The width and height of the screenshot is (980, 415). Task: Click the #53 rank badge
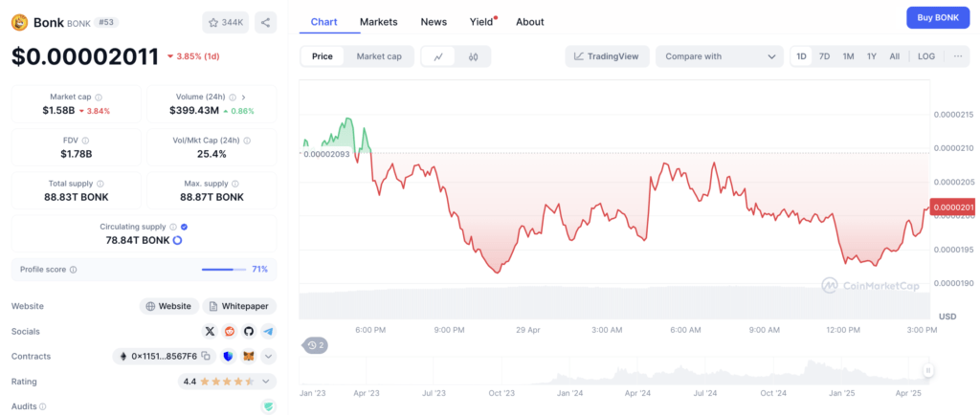coord(105,22)
